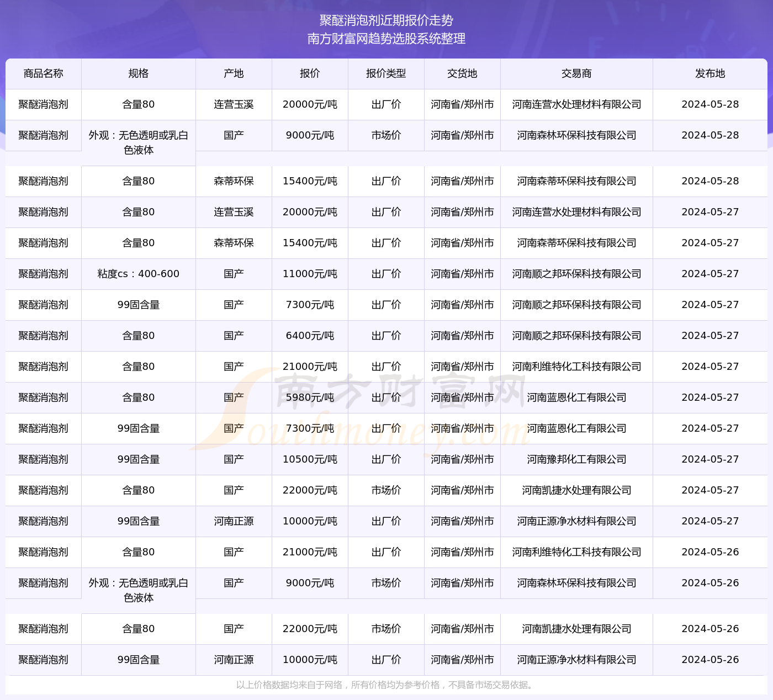Select 森蒂环保 origin in the 2024-05-27 row

coord(234,243)
